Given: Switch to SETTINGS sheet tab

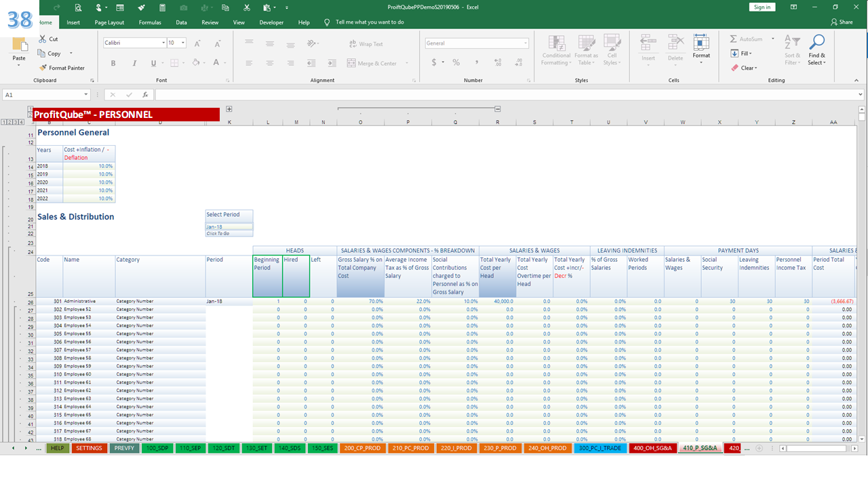Looking at the screenshot, I should pyautogui.click(x=89, y=448).
